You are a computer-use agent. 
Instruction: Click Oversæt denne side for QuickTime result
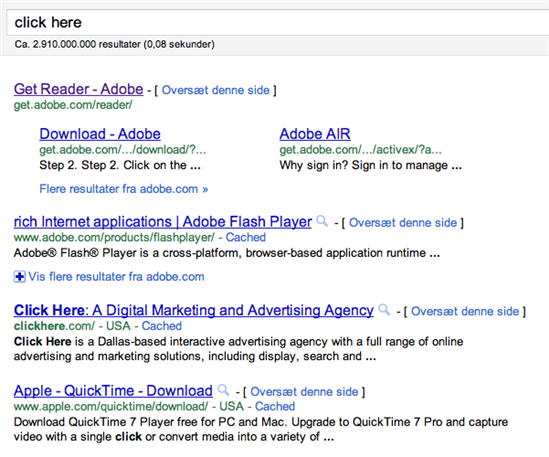[304, 392]
